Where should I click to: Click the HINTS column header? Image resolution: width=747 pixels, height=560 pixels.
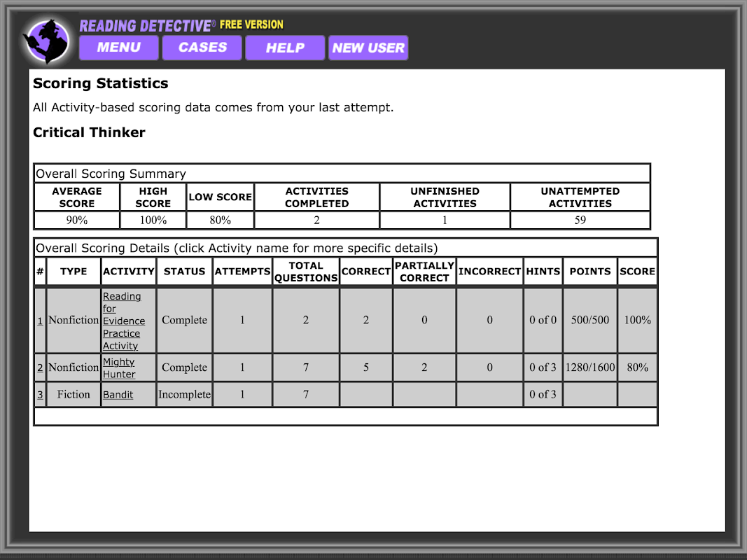[543, 272]
